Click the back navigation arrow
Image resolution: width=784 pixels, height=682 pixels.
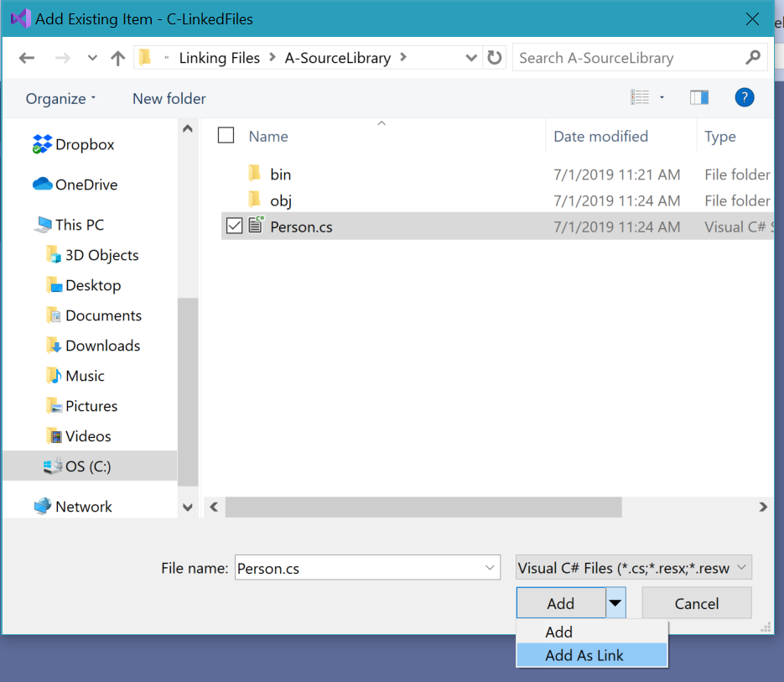click(28, 57)
